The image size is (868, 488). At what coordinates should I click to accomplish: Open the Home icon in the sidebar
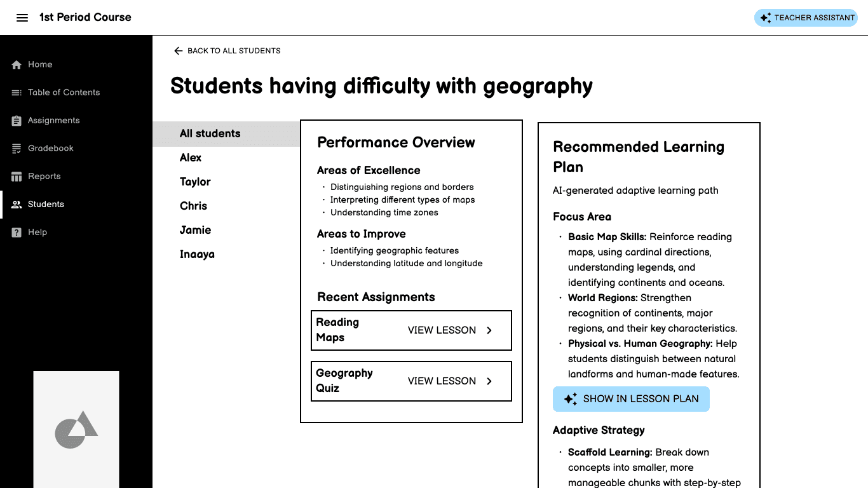click(15, 64)
